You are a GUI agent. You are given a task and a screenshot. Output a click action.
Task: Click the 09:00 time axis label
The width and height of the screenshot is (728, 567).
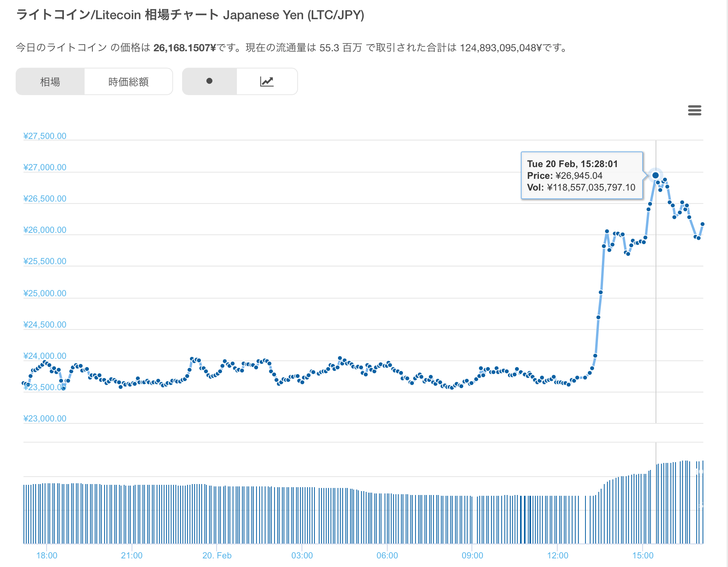(x=472, y=555)
